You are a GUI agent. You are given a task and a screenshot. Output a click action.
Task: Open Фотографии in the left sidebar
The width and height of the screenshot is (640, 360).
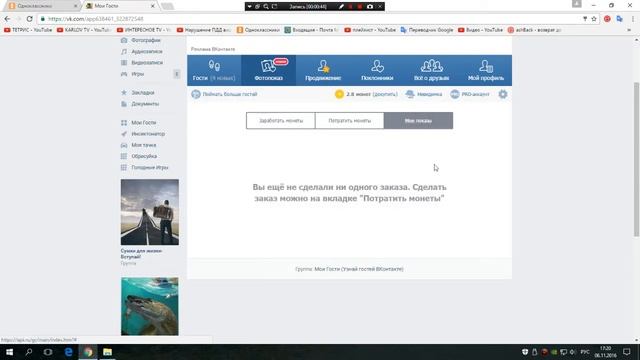(x=141, y=40)
